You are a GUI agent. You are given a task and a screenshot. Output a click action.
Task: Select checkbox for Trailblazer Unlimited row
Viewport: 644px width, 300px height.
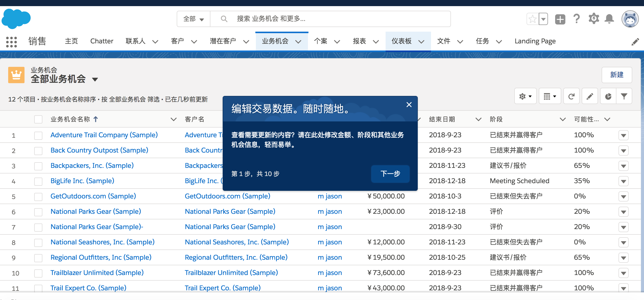click(x=38, y=273)
